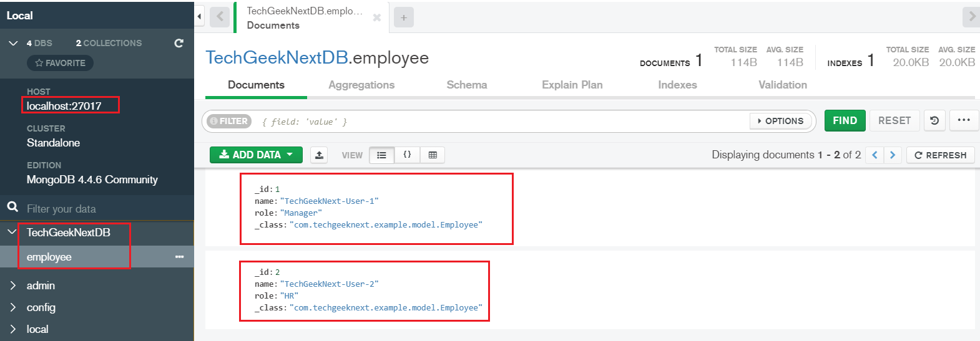Select the Documents tab
980x341 pixels.
(x=256, y=85)
